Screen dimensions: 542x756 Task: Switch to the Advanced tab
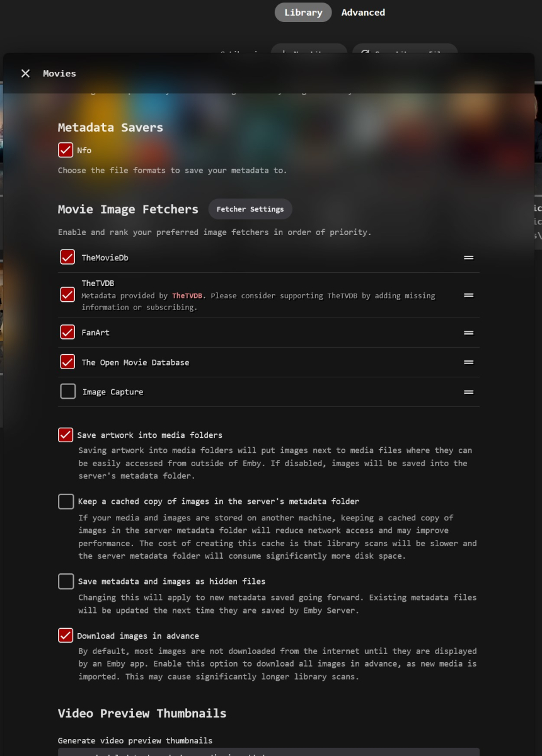tap(363, 13)
